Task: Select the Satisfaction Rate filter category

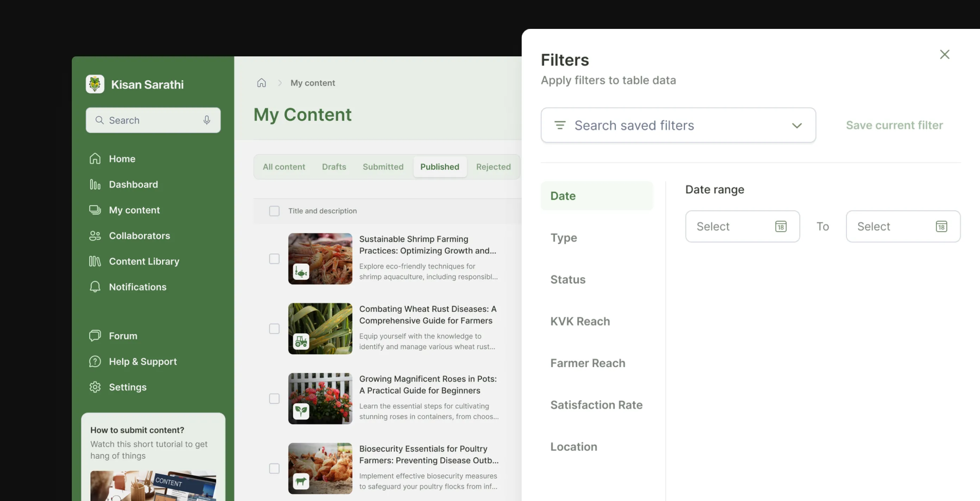Action: [x=597, y=405]
